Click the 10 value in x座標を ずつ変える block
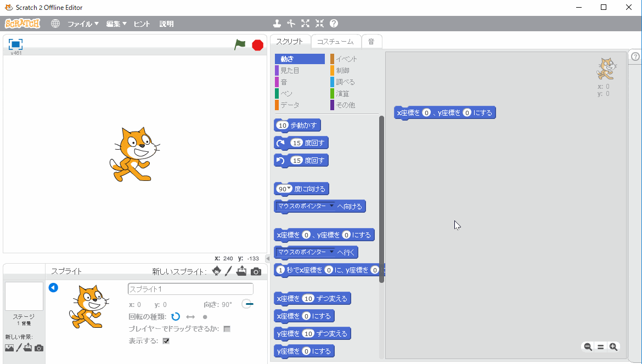 (x=308, y=299)
